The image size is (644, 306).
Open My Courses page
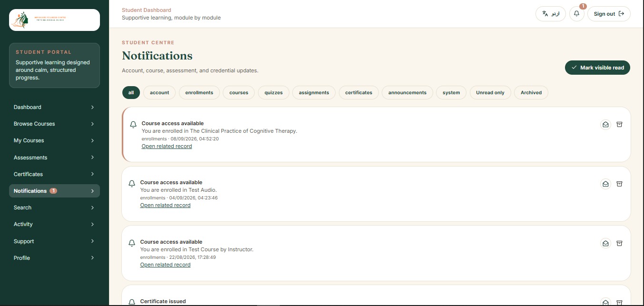point(54,140)
